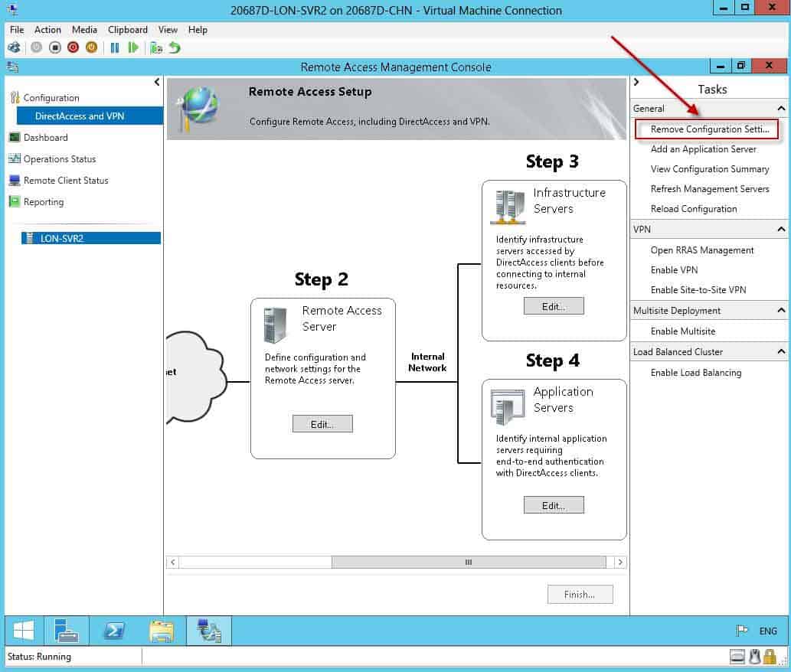Click the Application Servers icon

[508, 406]
